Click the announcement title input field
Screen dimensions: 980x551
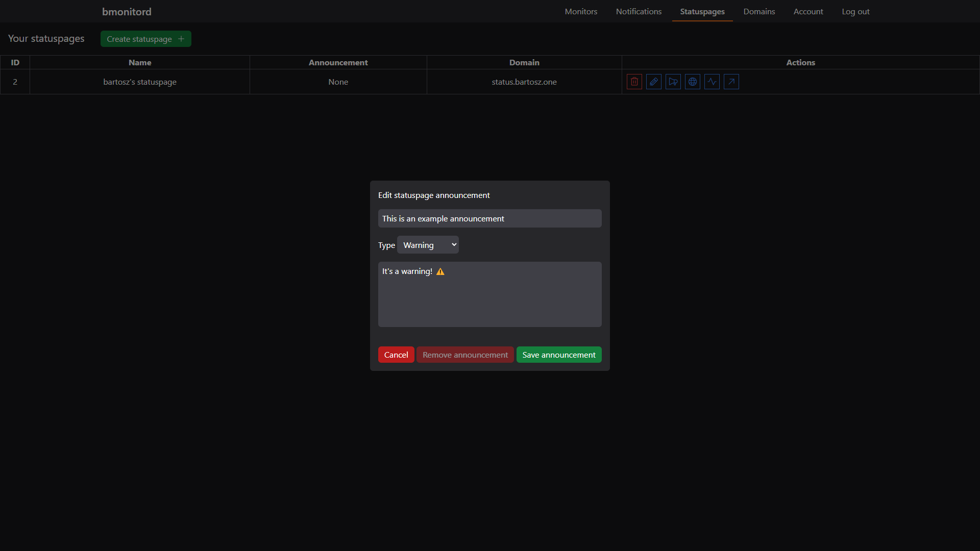tap(489, 218)
